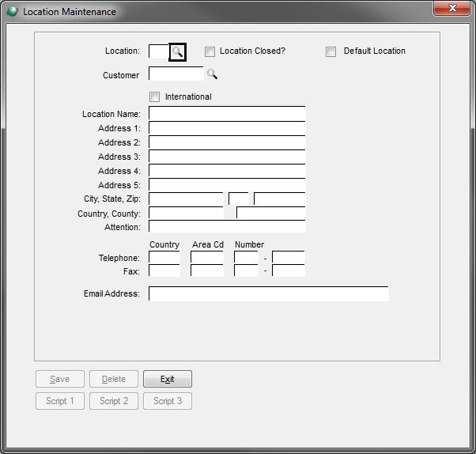476x454 pixels.
Task: Enable the Default Location checkbox
Action: (x=331, y=51)
